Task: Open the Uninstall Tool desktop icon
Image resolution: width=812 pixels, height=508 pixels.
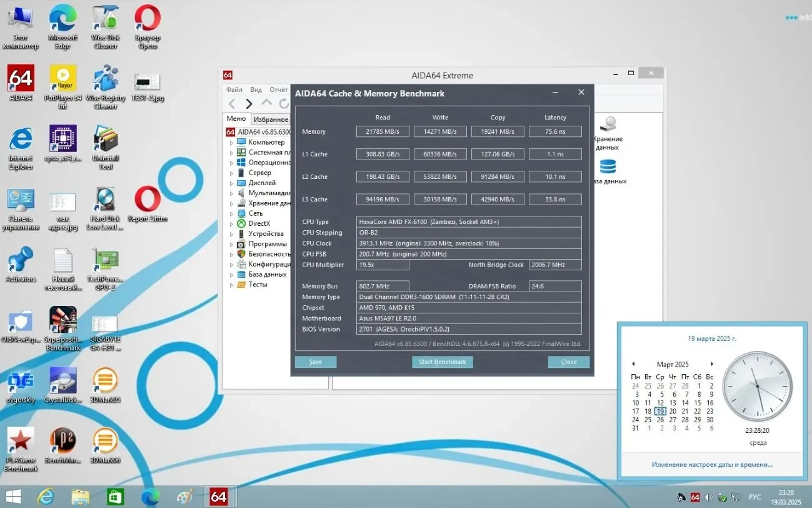Action: point(106,146)
